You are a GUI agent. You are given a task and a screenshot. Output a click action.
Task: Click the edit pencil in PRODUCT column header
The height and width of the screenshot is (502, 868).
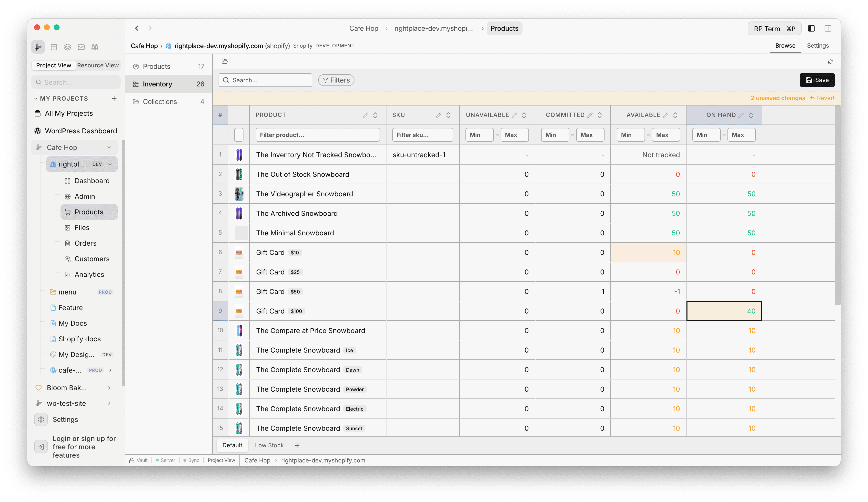click(x=365, y=115)
